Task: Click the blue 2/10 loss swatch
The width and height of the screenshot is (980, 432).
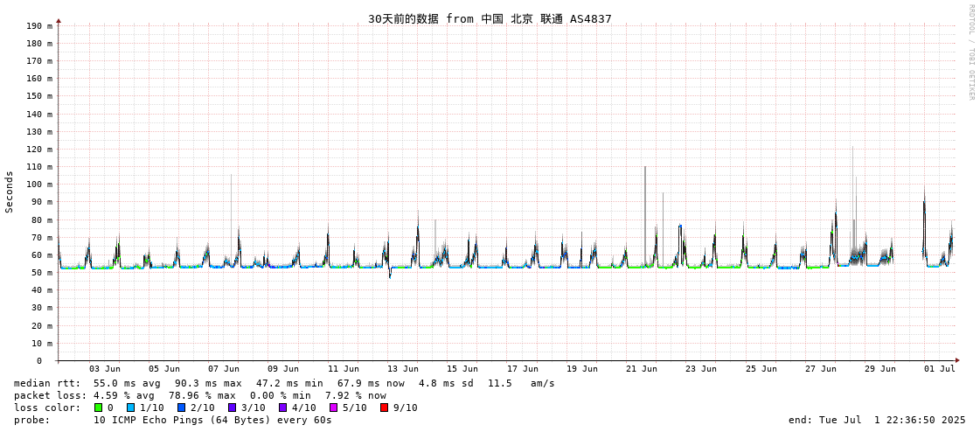Action: pos(181,408)
